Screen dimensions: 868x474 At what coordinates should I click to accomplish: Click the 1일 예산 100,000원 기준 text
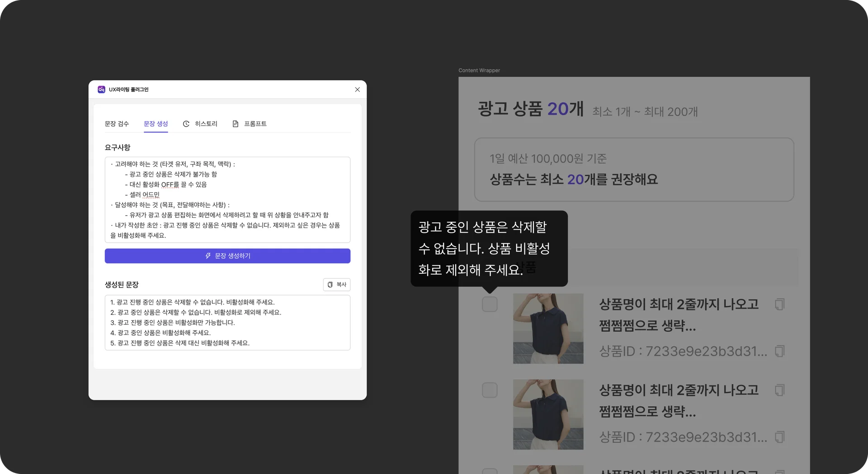[x=548, y=159]
